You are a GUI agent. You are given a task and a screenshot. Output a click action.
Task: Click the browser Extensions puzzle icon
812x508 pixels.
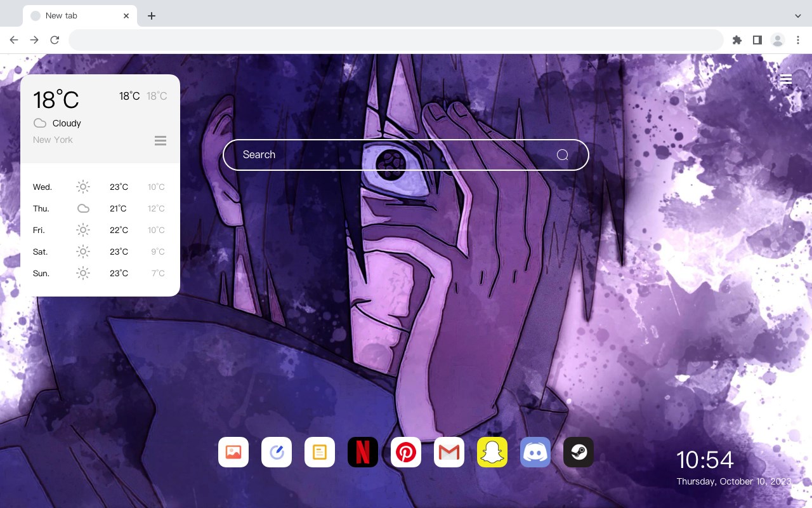[x=737, y=40]
